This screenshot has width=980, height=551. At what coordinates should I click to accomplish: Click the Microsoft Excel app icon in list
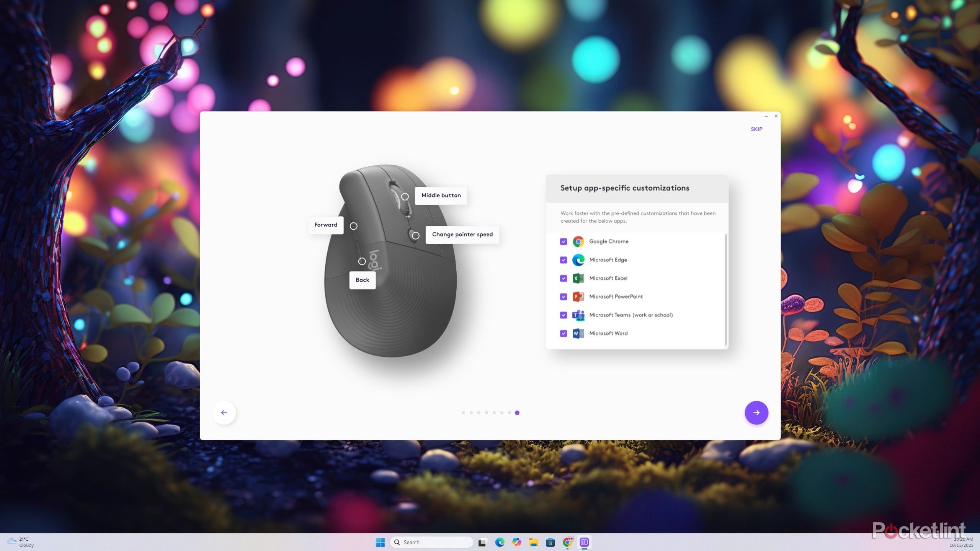click(x=578, y=278)
